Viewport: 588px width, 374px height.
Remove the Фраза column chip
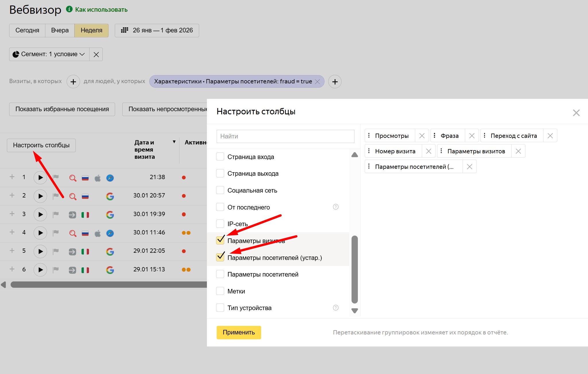click(x=472, y=136)
